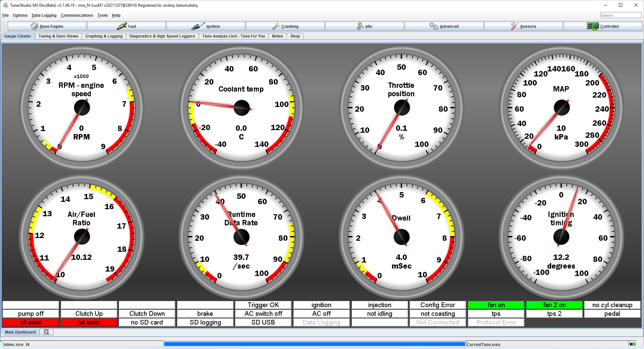
Task: Click the Protocol Error indicator
Action: 496,322
